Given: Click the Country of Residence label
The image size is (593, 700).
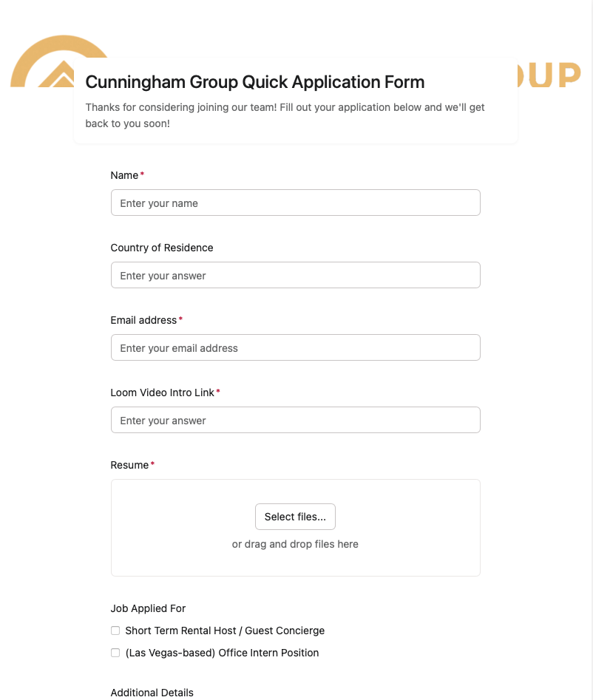Looking at the screenshot, I should coord(162,248).
